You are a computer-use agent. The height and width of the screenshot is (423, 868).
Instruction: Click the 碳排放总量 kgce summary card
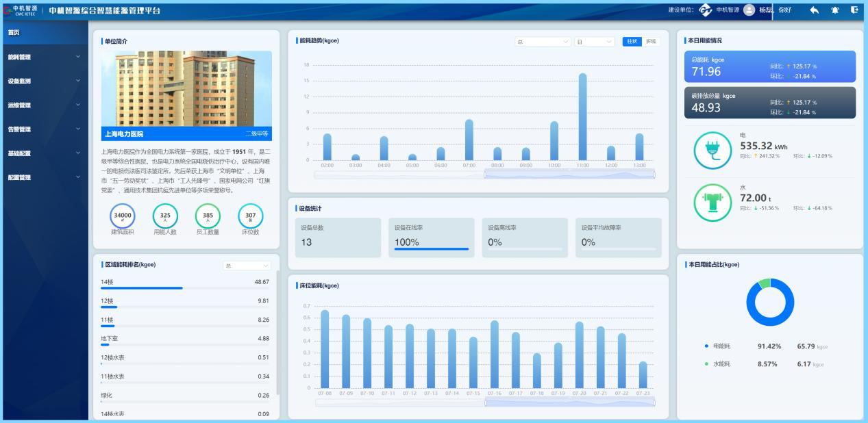tap(769, 103)
